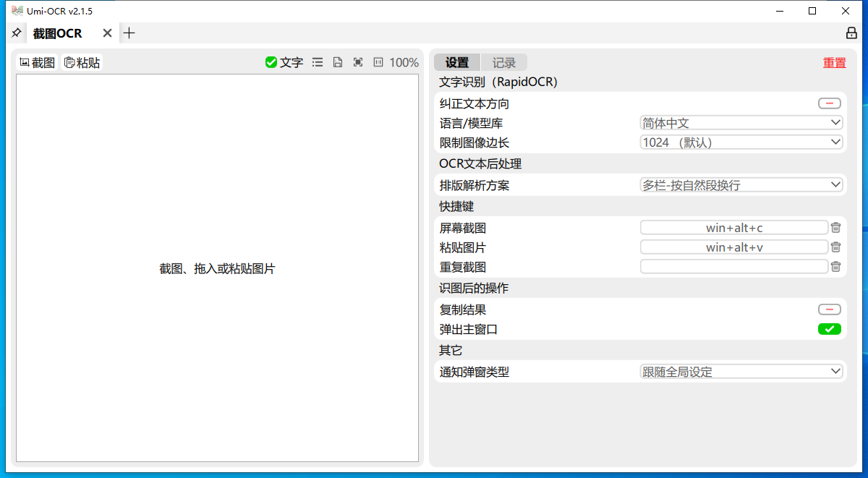Click the red 重置 reset link
868x478 pixels.
click(x=834, y=63)
